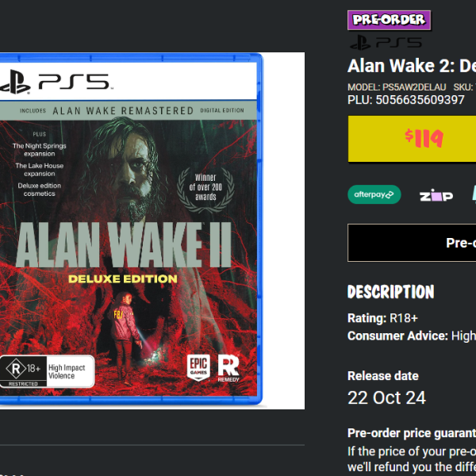Click the Remedy logo on cover
Image resolution: width=476 pixels, height=476 pixels.
pos(228,368)
